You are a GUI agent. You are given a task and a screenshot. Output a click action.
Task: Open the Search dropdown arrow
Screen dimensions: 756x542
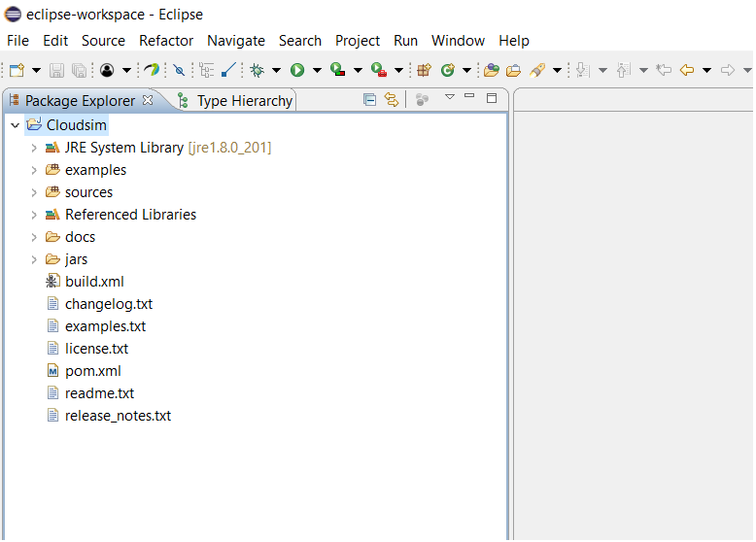click(557, 70)
